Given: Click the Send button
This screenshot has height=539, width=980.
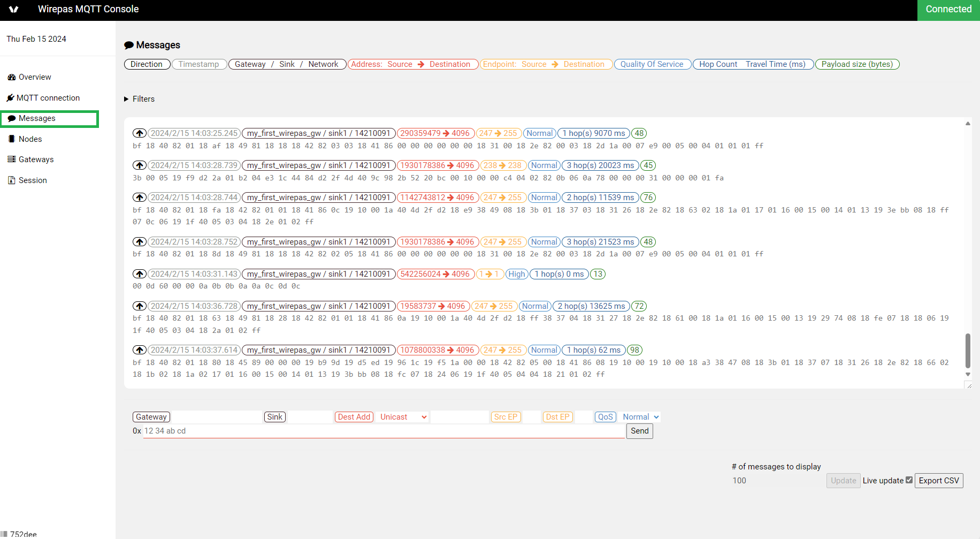Looking at the screenshot, I should point(640,431).
